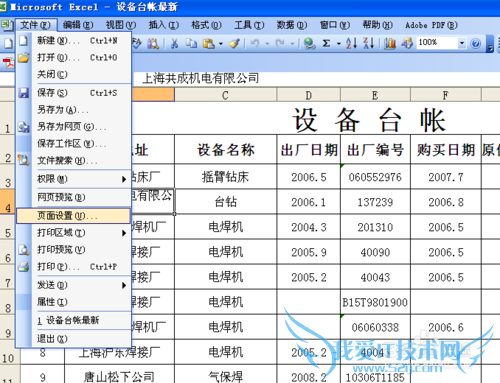This screenshot has width=500, height=383.
Task: Open the 窗口 (Window) menu
Action: (334, 25)
